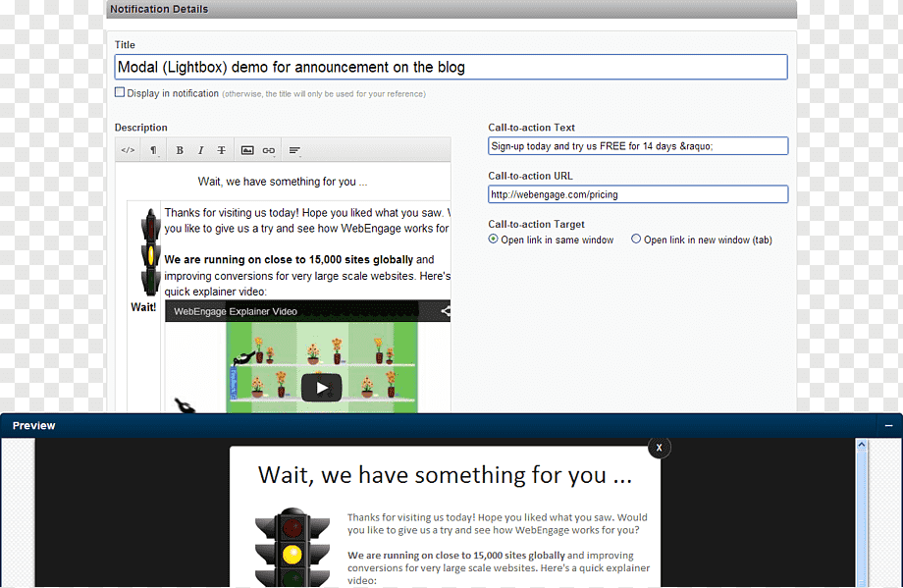Screen dimensions: 903x588
Task: Click the Call-to-action Target label
Action: 536,224
